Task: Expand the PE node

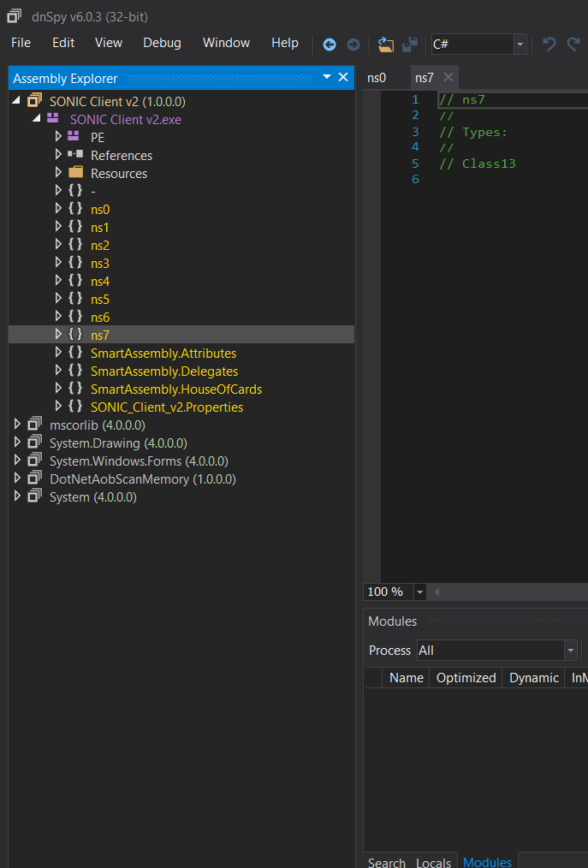Action: click(58, 136)
